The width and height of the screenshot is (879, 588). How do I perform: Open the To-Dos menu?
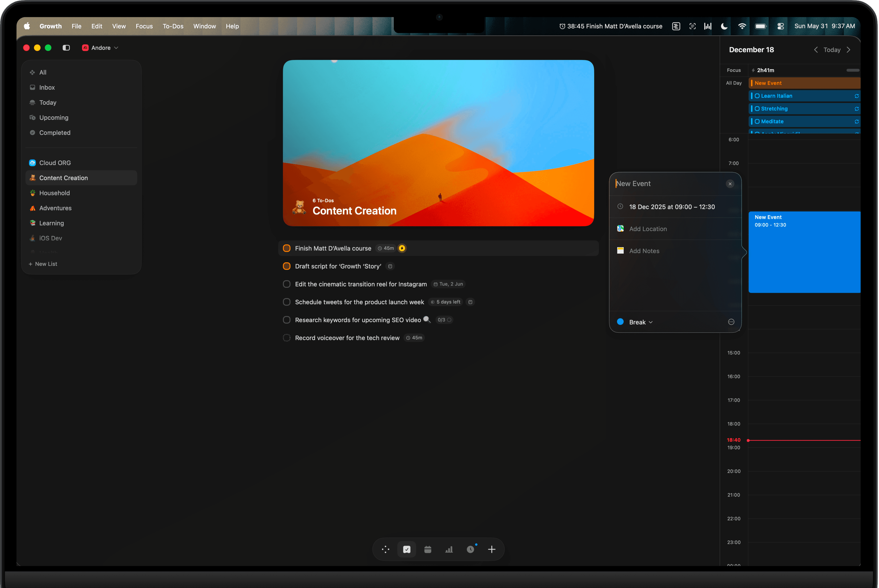point(173,26)
